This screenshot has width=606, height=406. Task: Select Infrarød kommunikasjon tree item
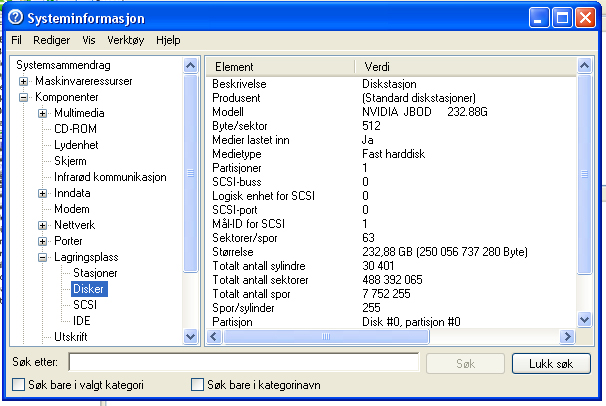tap(110, 177)
